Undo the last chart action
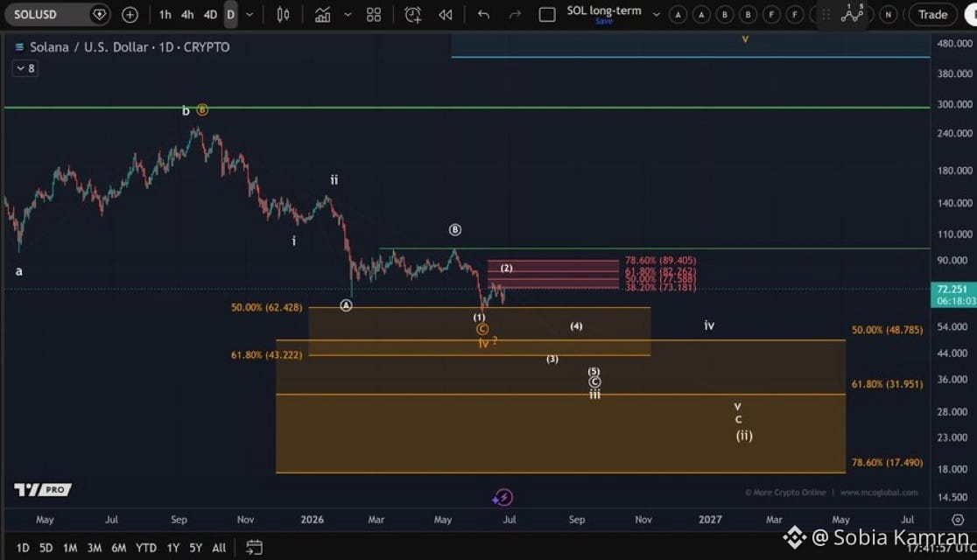The height and width of the screenshot is (560, 977). coord(483,14)
